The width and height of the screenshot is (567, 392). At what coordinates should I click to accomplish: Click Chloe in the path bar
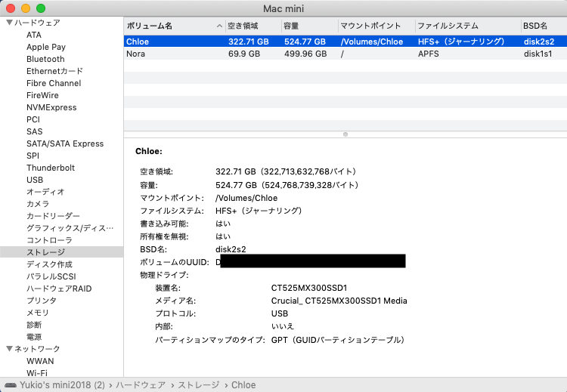(243, 385)
